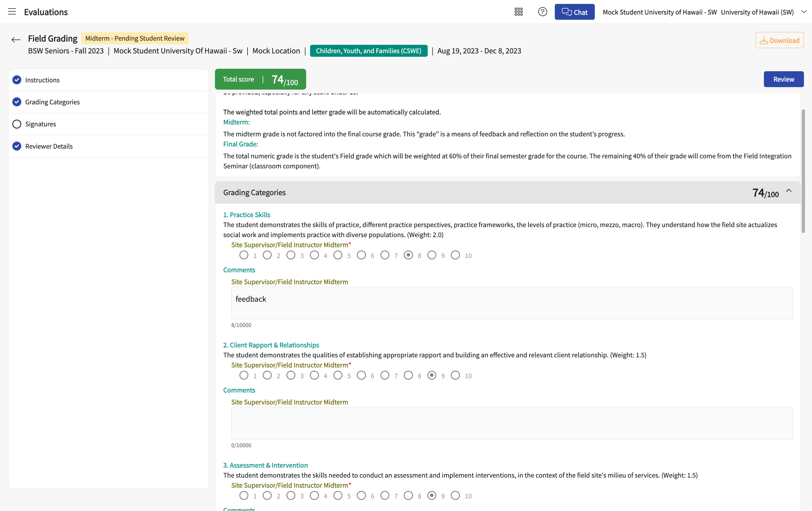Select score 7 for Practice Skills
This screenshot has width=812, height=511.
click(x=385, y=255)
